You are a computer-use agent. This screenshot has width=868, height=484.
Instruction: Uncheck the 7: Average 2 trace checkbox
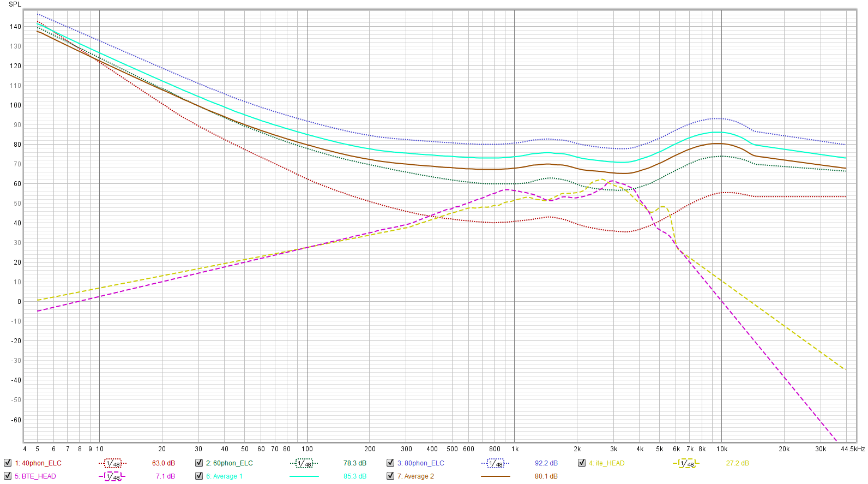[390, 476]
